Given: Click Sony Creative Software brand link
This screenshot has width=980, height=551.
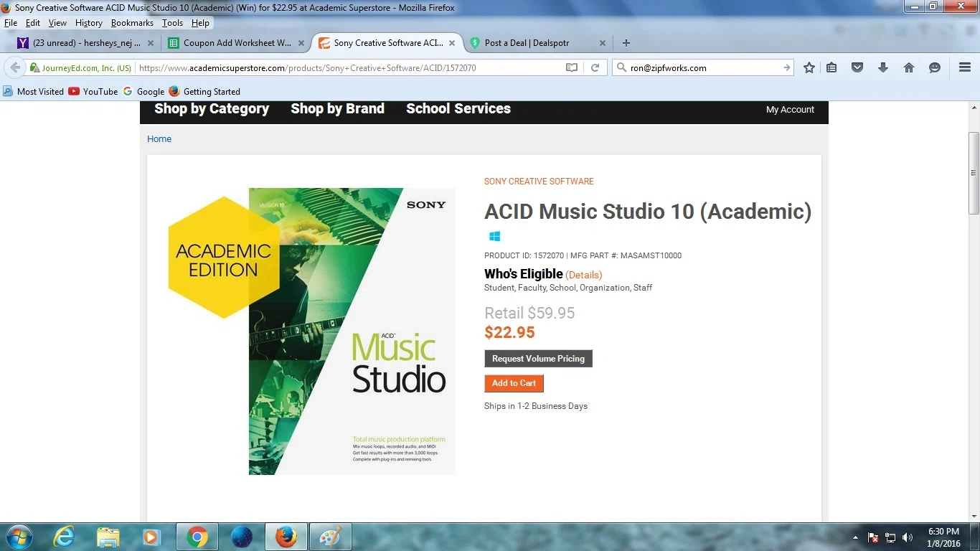Looking at the screenshot, I should point(539,182).
